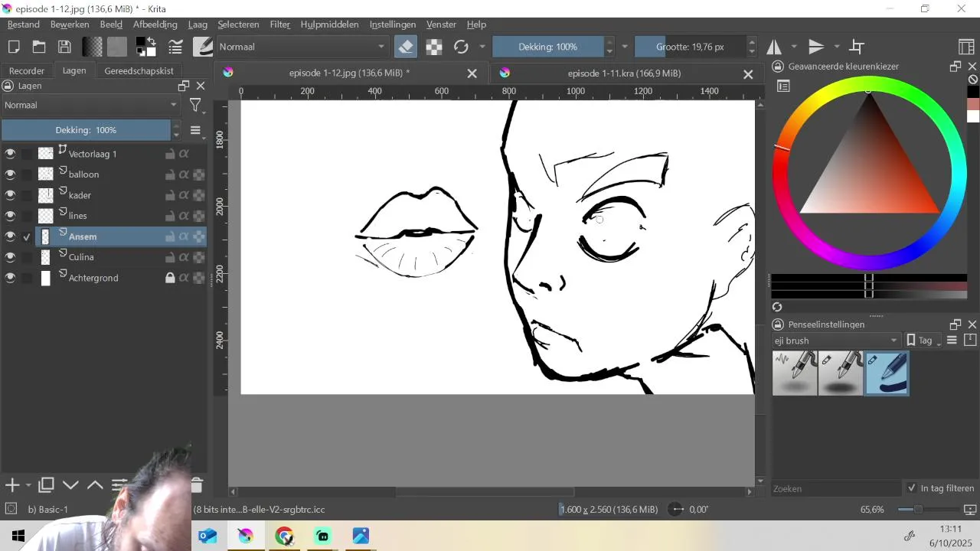The image size is (980, 551).
Task: Open Tag menu button in brush presets
Action: click(924, 341)
